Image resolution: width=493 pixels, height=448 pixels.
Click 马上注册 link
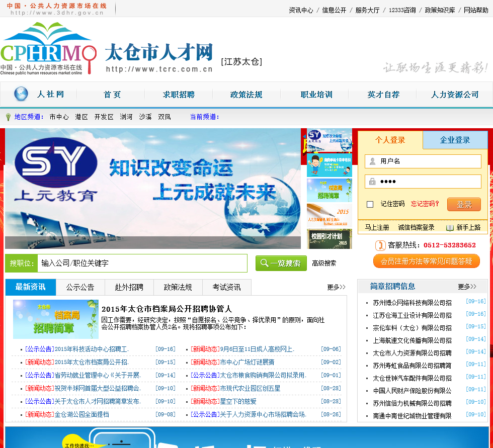377,227
